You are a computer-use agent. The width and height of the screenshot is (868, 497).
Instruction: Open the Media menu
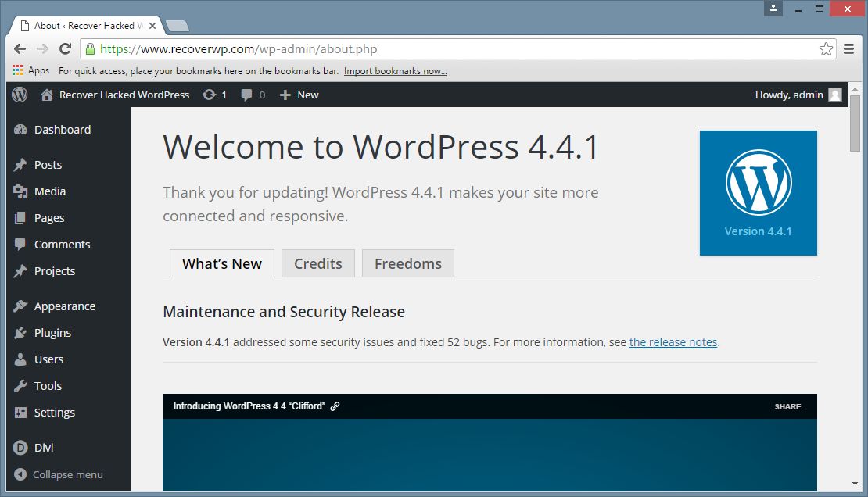pos(50,191)
